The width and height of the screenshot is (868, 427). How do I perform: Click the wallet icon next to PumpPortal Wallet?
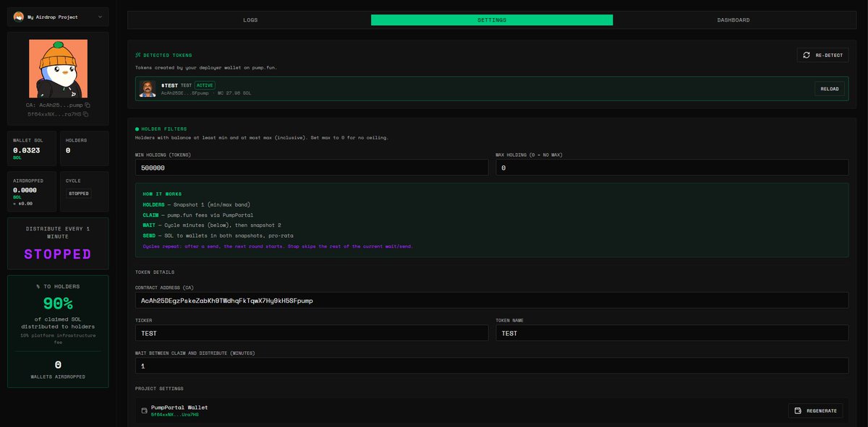click(145, 410)
